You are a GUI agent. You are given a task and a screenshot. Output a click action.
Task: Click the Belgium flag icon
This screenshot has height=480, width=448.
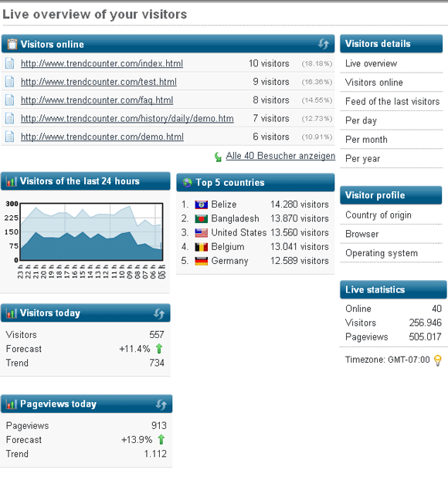(202, 247)
